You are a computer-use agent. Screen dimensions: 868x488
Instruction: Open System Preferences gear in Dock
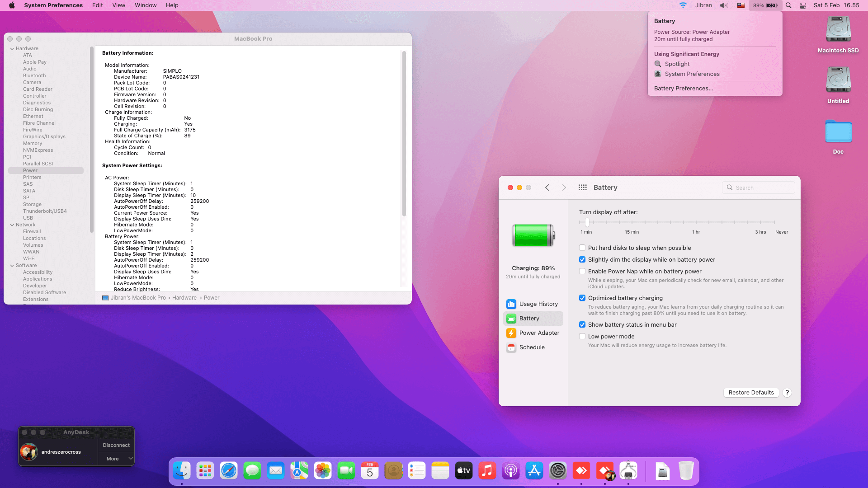(558, 471)
